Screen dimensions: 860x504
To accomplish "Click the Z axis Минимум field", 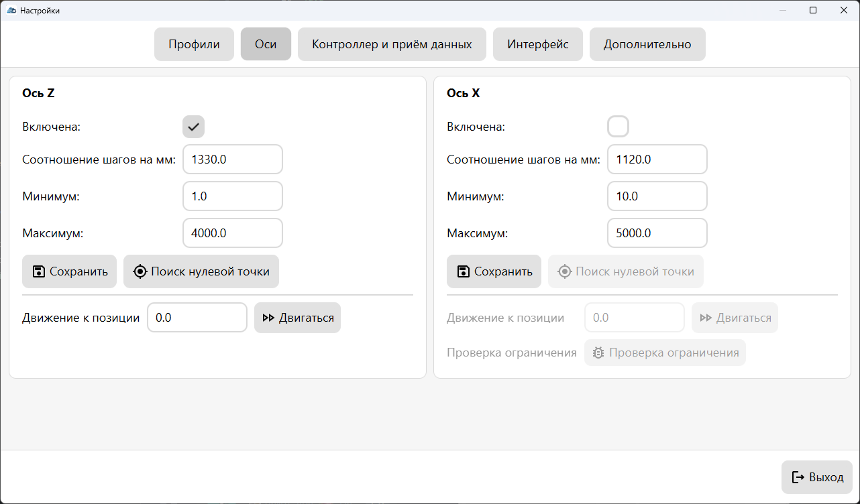I will pyautogui.click(x=232, y=196).
